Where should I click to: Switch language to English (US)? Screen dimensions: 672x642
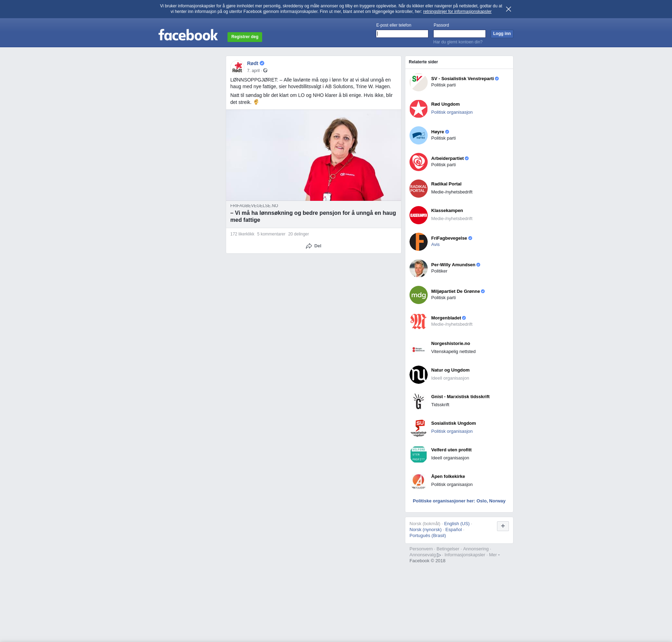(x=457, y=524)
